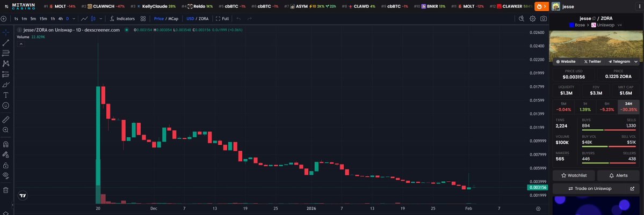Open the timeframe dropdown arrow next to D
The height and width of the screenshot is (215, 644).
(x=73, y=19)
